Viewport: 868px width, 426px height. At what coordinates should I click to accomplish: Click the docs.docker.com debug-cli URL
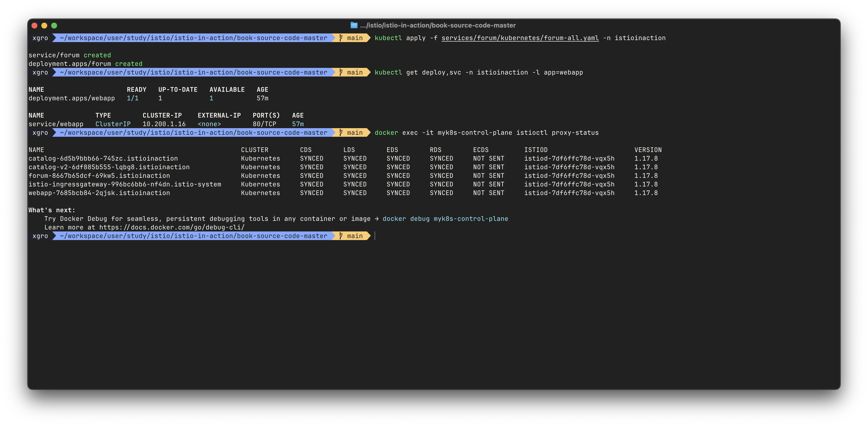tap(172, 228)
